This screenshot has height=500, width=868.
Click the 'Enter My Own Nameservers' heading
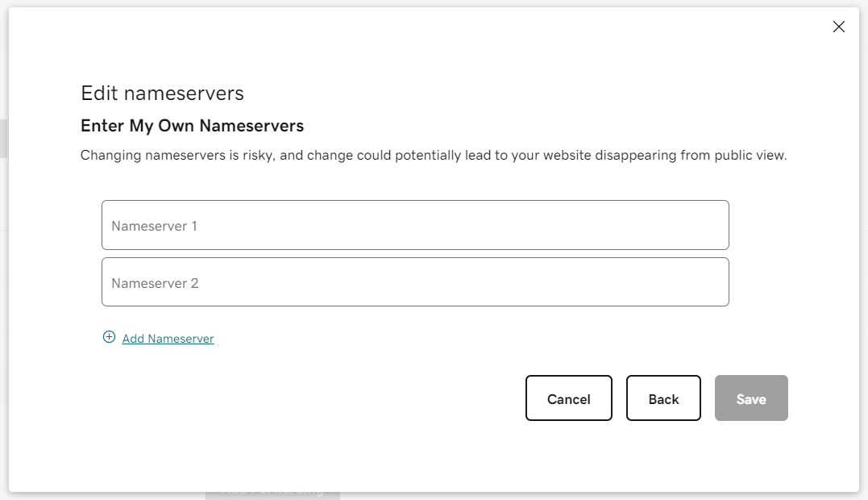192,126
